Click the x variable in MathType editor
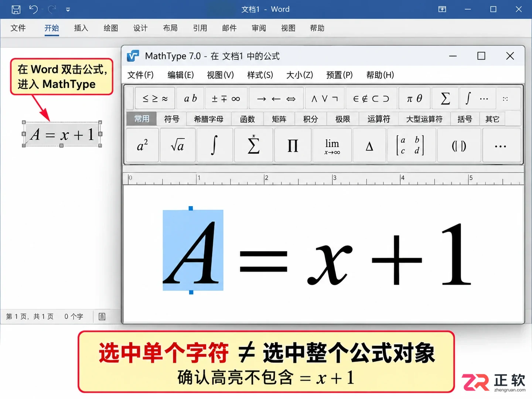The height and width of the screenshot is (399, 532). click(330, 265)
